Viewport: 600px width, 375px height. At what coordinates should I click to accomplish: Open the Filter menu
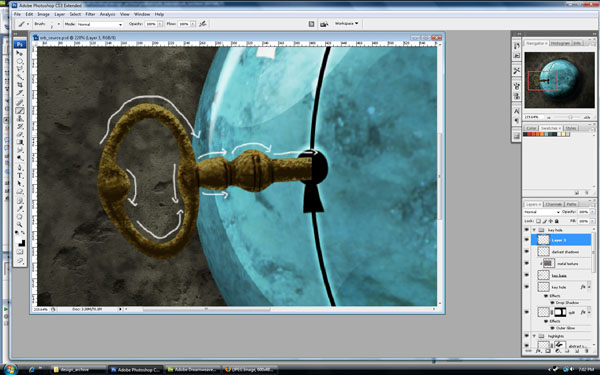pos(90,14)
